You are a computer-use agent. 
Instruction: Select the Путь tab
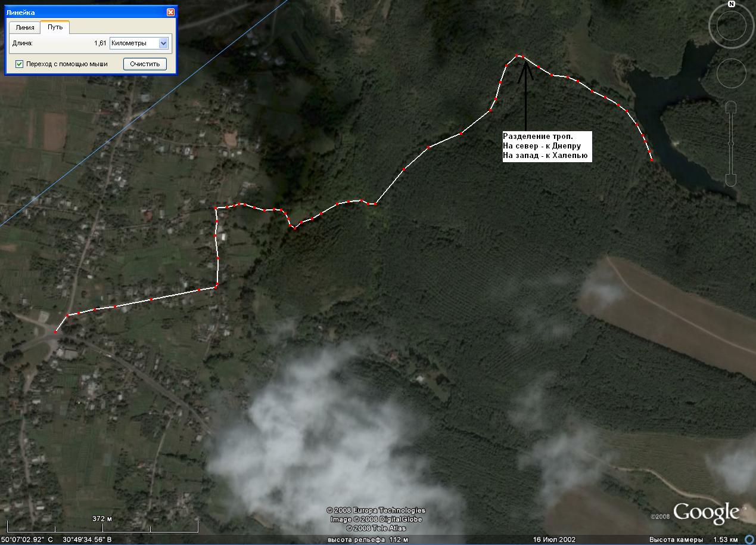[55, 27]
